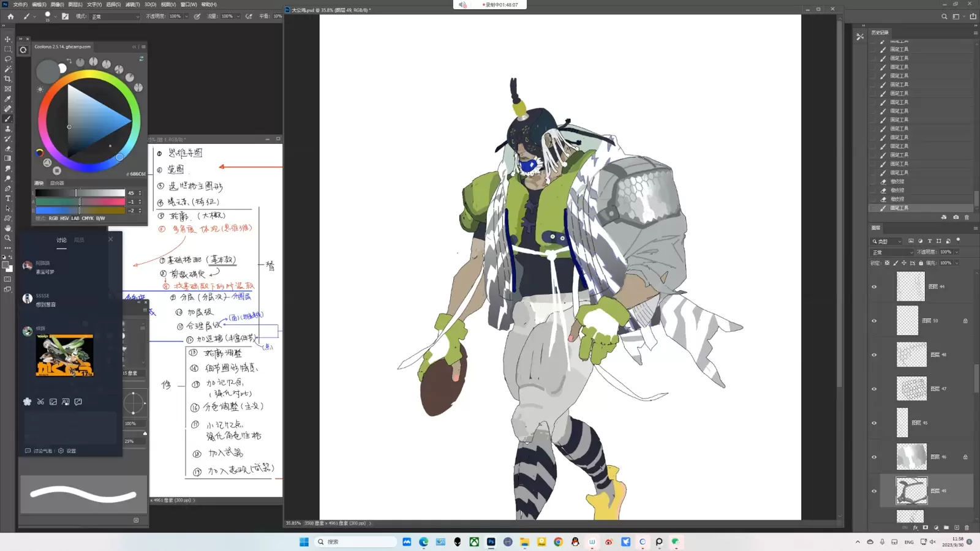The width and height of the screenshot is (980, 551).
Task: Hide layer 图层 47
Action: (x=874, y=389)
